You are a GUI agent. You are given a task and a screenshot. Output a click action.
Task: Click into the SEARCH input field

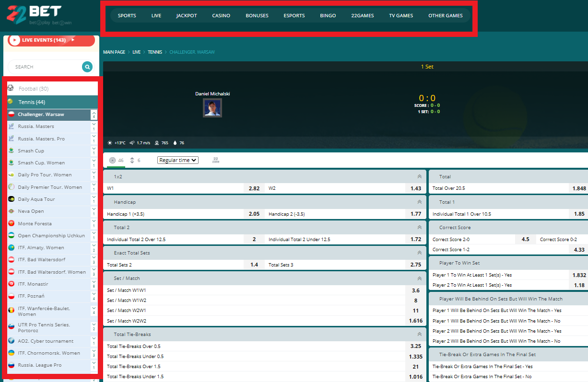pos(45,67)
